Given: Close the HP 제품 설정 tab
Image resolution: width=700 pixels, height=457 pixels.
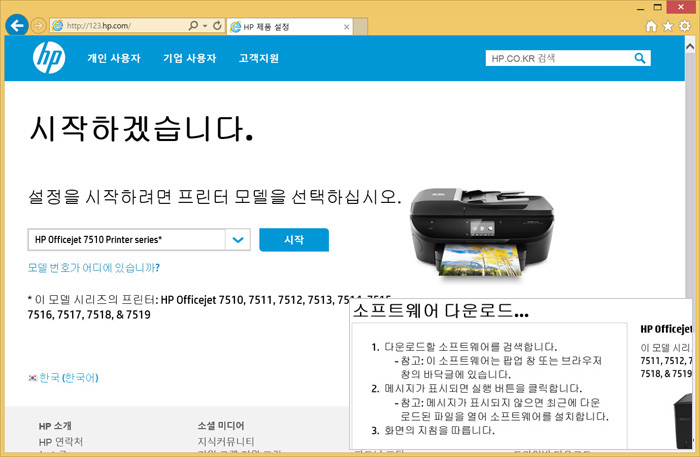Looking at the screenshot, I should tap(346, 27).
